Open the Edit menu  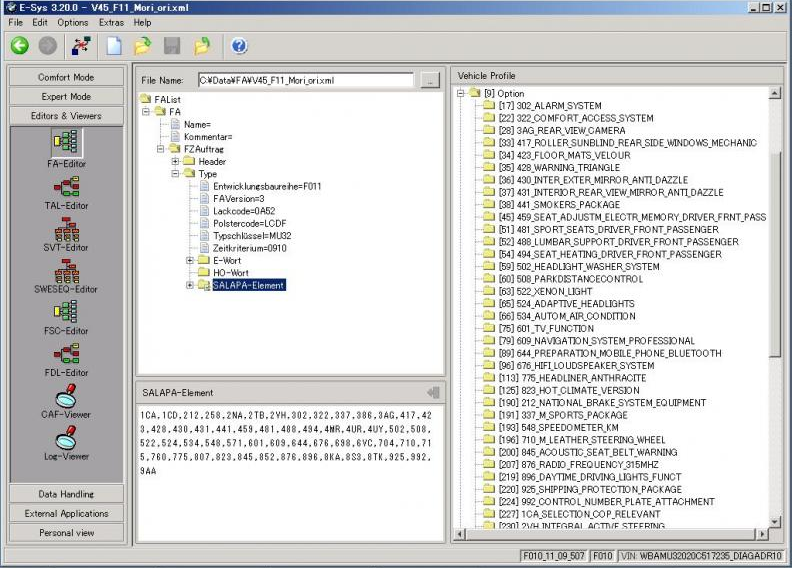tap(39, 23)
